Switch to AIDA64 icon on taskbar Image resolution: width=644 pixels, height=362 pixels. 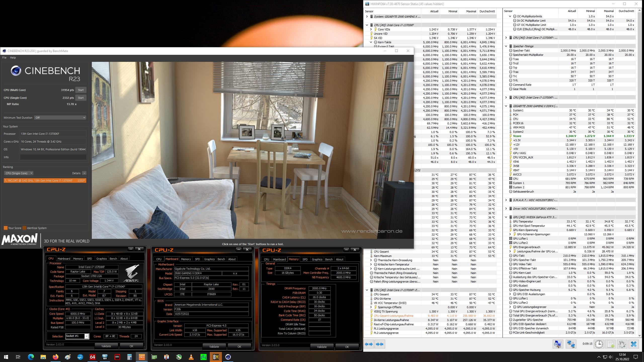pyautogui.click(x=92, y=357)
